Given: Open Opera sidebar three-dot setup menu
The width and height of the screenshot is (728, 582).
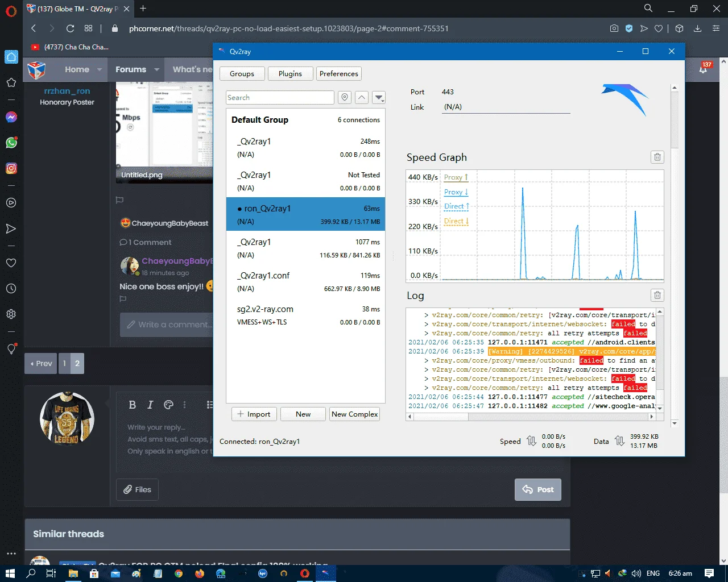Looking at the screenshot, I should tap(11, 553).
